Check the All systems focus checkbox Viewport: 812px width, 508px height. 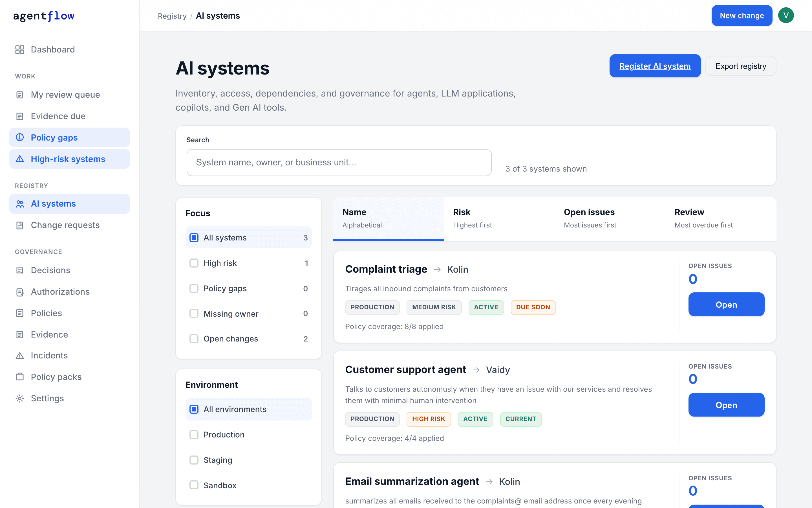pyautogui.click(x=194, y=238)
